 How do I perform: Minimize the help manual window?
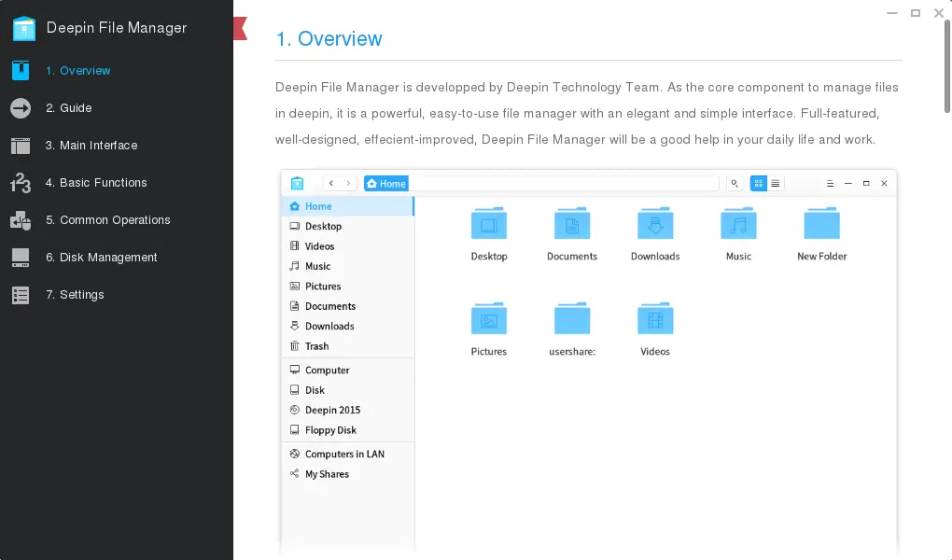tap(892, 13)
